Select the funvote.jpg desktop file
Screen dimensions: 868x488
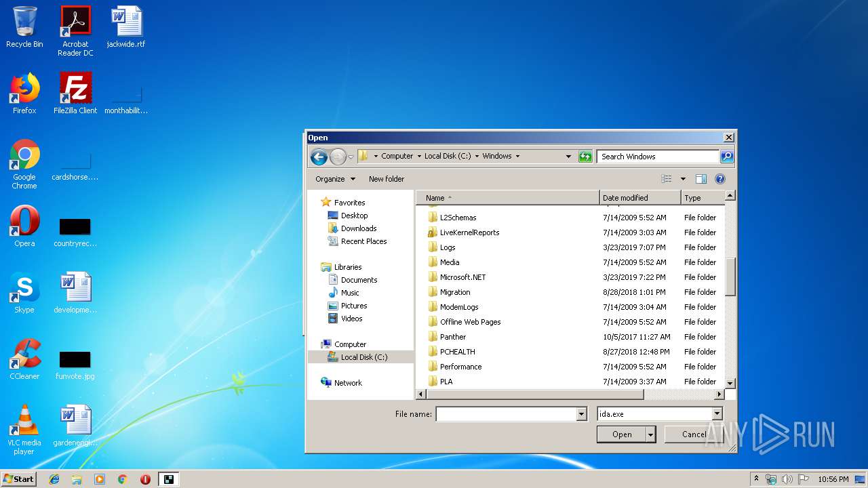coord(75,365)
